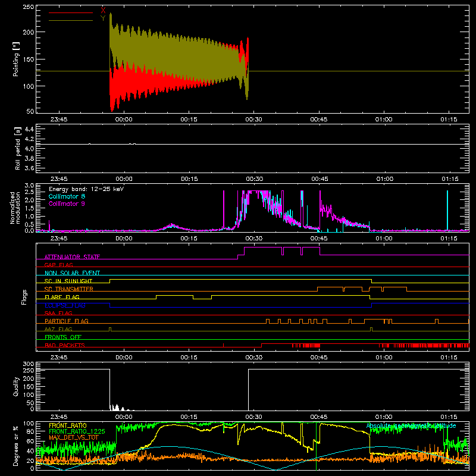The height and width of the screenshot is (476, 476).
Task: Click 23:45 tick under the Flags plot
Action: [x=59, y=358]
